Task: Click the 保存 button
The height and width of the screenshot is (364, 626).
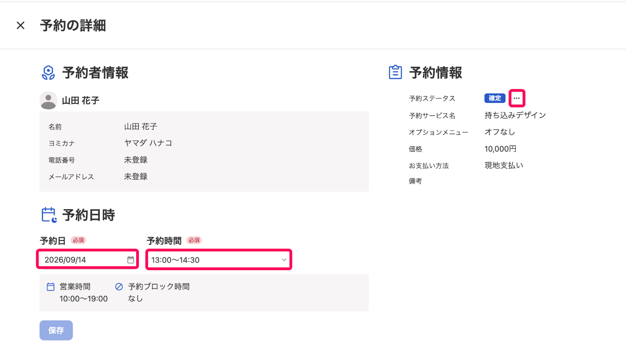Action: [56, 330]
